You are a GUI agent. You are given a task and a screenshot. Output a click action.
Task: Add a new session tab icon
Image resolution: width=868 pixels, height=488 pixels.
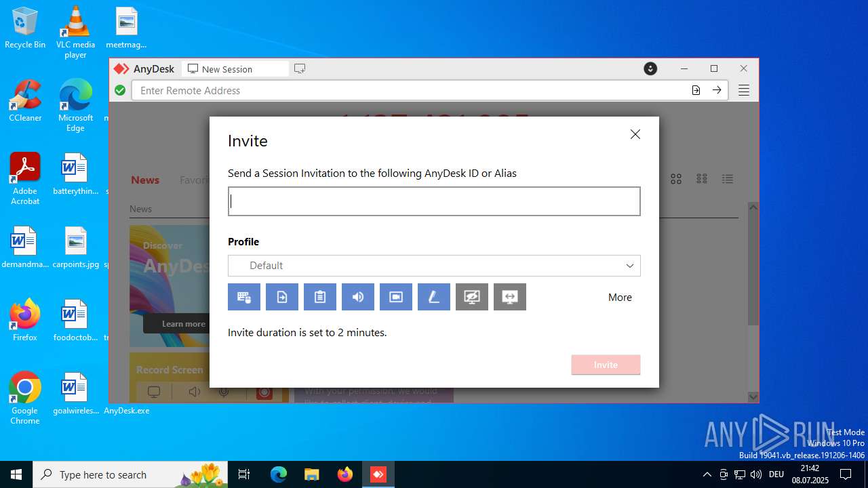click(x=300, y=68)
